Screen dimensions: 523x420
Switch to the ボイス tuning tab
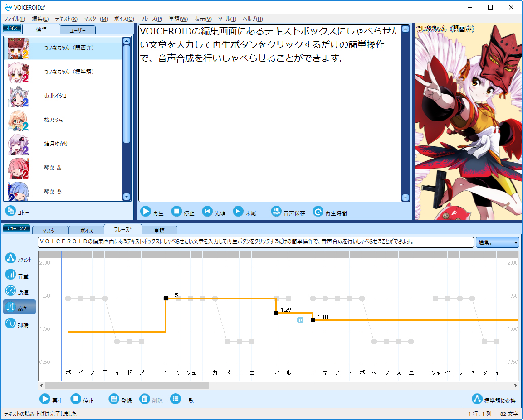click(x=86, y=230)
